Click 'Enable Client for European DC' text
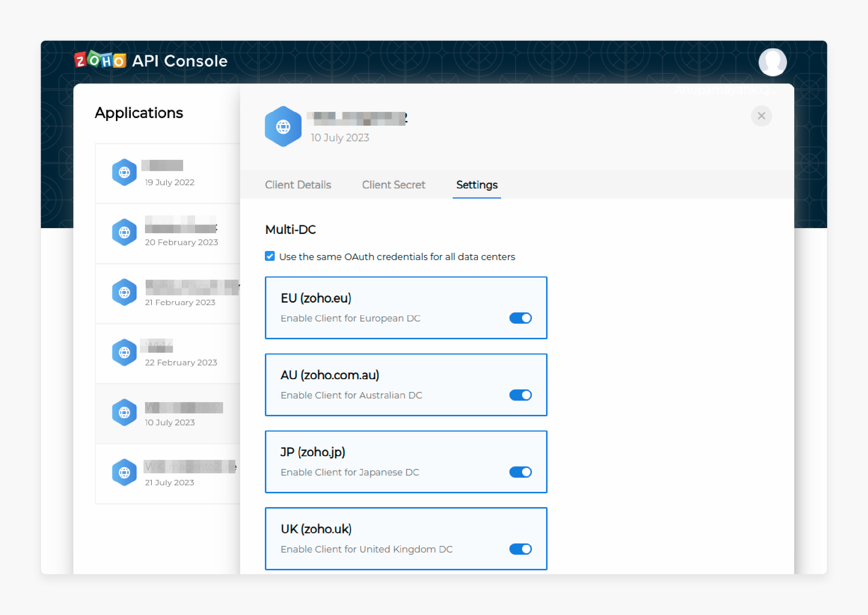Screen dimensions: 868x615 coord(350,319)
